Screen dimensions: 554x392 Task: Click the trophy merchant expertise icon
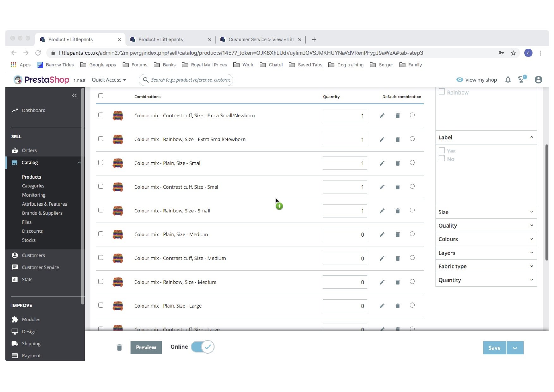[522, 80]
